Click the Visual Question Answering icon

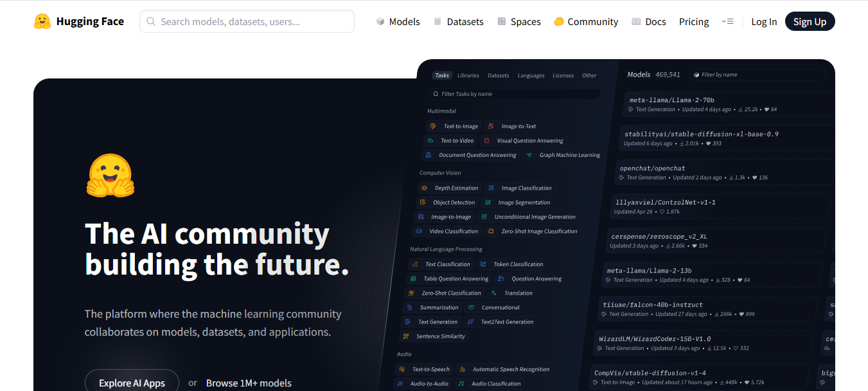click(487, 140)
